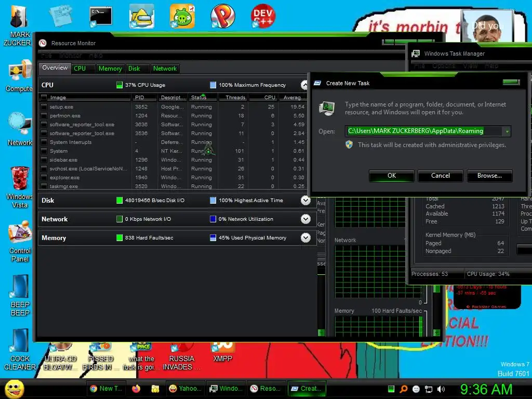
Task: Click the smiley Start button
Action: click(14, 389)
